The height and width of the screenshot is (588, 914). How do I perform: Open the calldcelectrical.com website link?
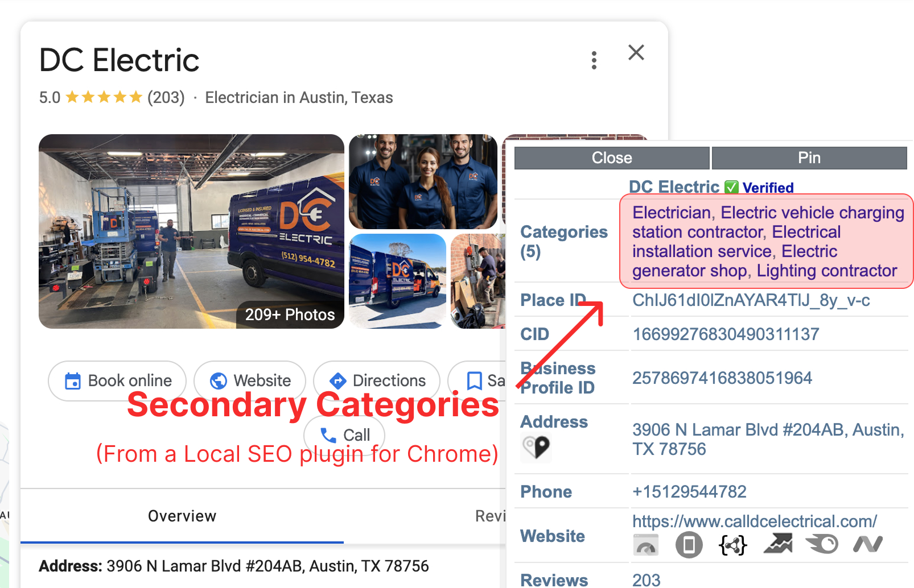(x=755, y=521)
